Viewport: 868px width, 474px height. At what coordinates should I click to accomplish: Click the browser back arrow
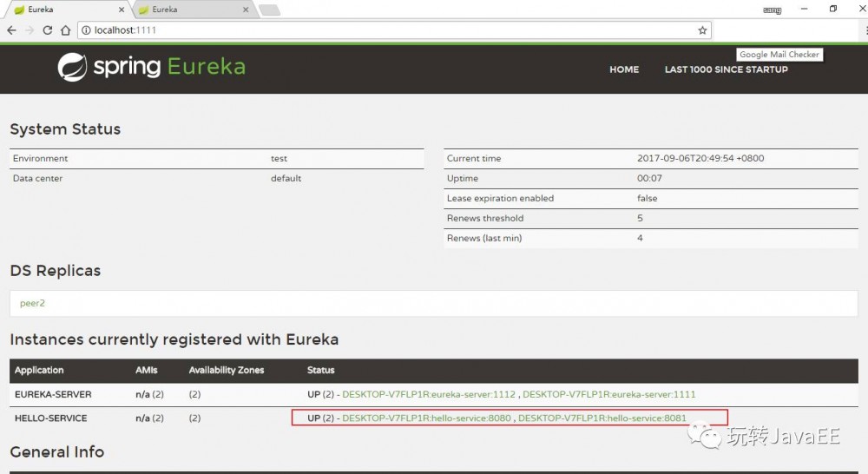pyautogui.click(x=11, y=30)
